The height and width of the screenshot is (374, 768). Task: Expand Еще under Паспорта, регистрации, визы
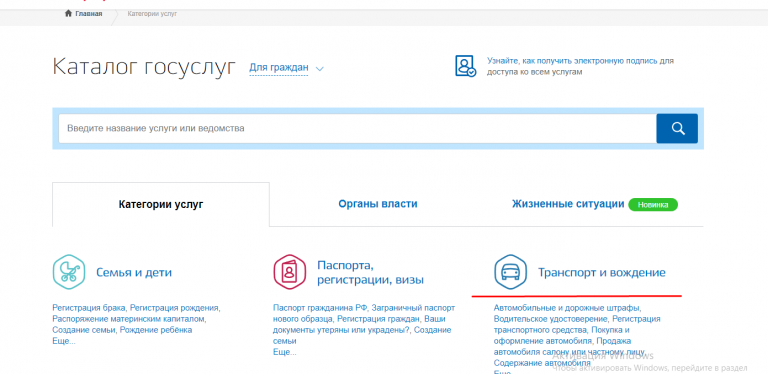(x=285, y=352)
